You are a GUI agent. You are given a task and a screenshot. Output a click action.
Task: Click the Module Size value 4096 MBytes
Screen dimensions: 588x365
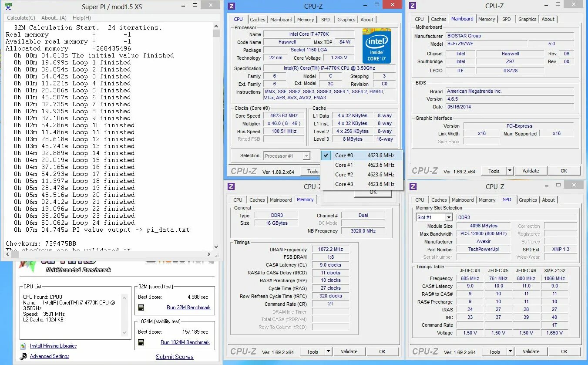[x=484, y=226]
